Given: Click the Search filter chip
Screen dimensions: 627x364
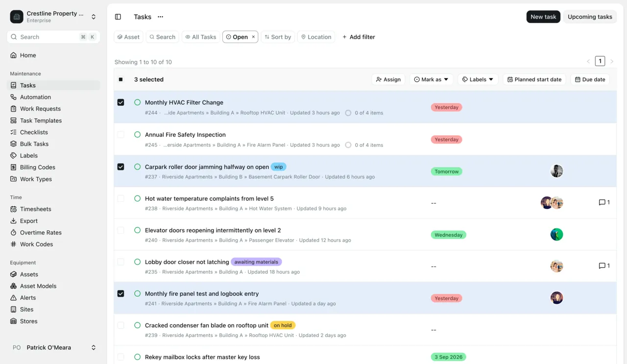Looking at the screenshot, I should [162, 37].
